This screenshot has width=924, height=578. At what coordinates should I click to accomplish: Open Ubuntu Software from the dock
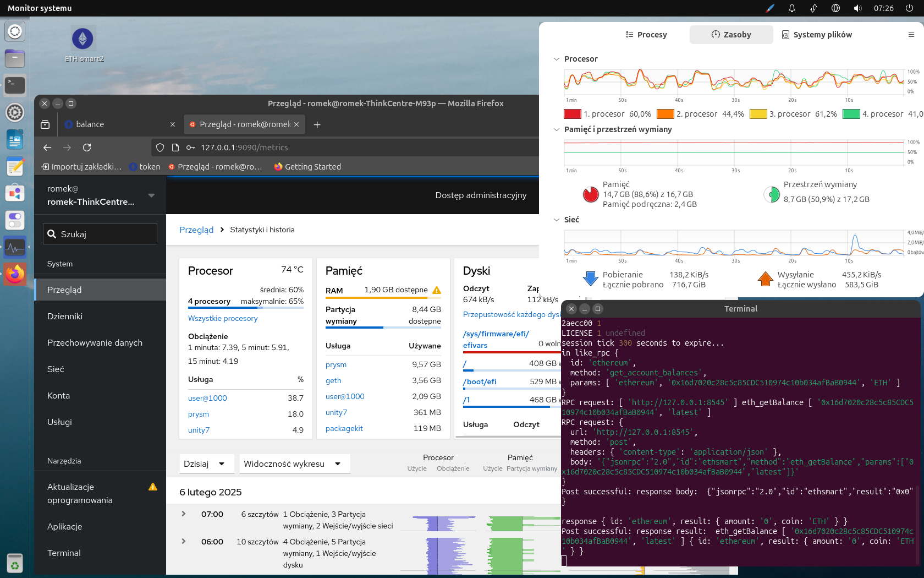click(15, 193)
